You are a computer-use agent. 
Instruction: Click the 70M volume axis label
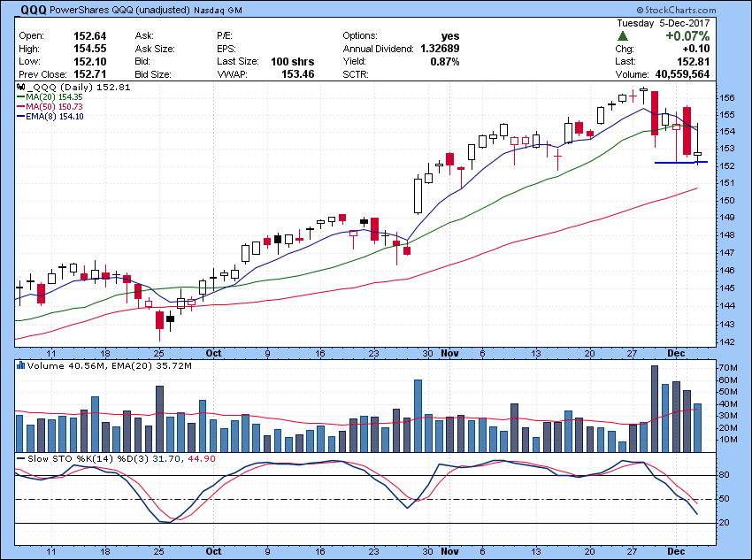click(x=728, y=368)
